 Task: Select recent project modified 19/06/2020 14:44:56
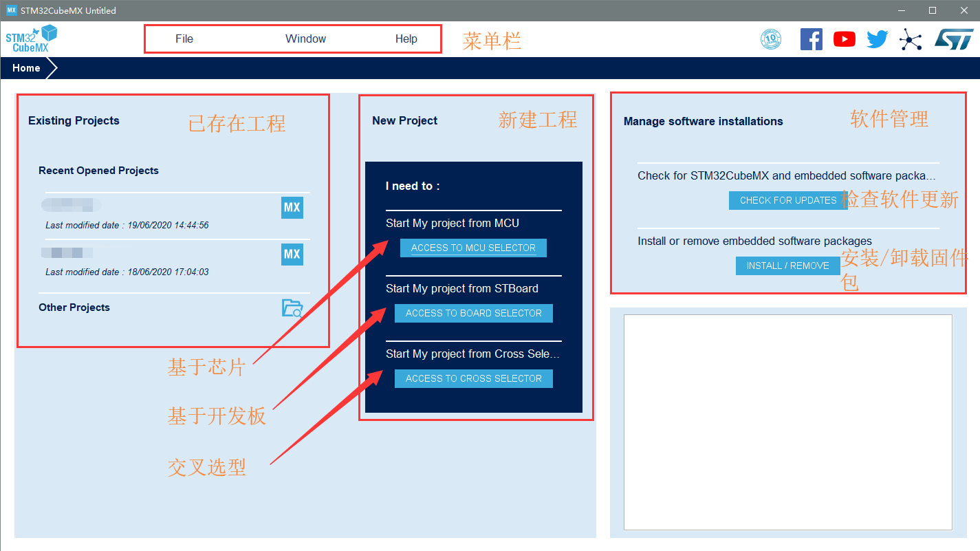[x=177, y=216]
